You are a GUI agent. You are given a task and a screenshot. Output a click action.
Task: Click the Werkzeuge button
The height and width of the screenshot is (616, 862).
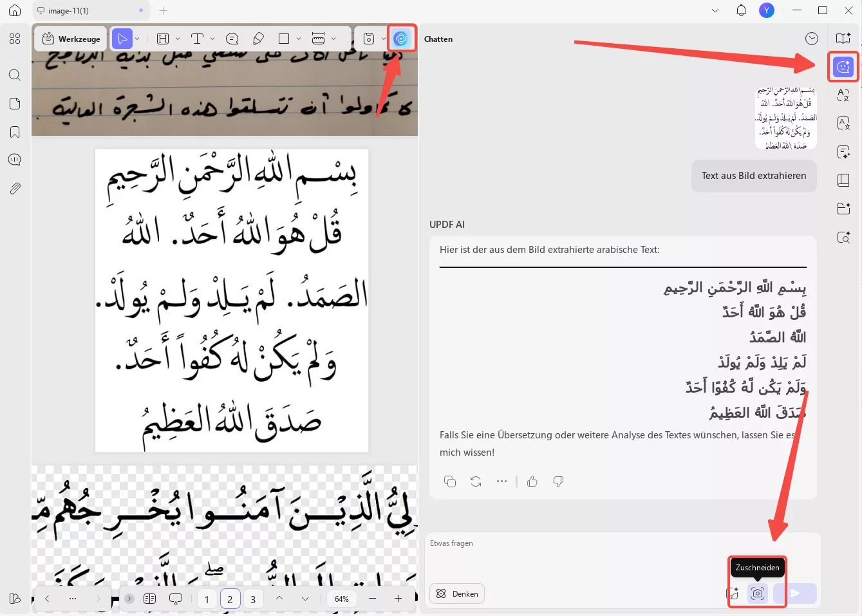70,38
